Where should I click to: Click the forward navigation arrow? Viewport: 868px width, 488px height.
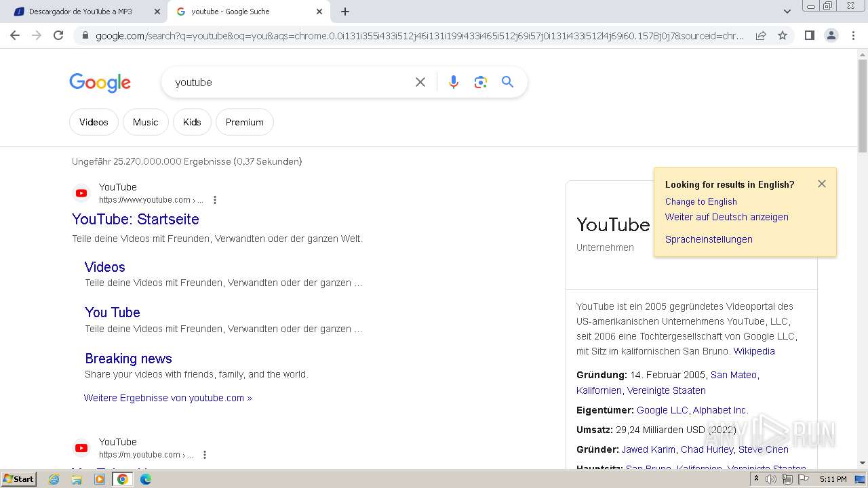coord(37,35)
